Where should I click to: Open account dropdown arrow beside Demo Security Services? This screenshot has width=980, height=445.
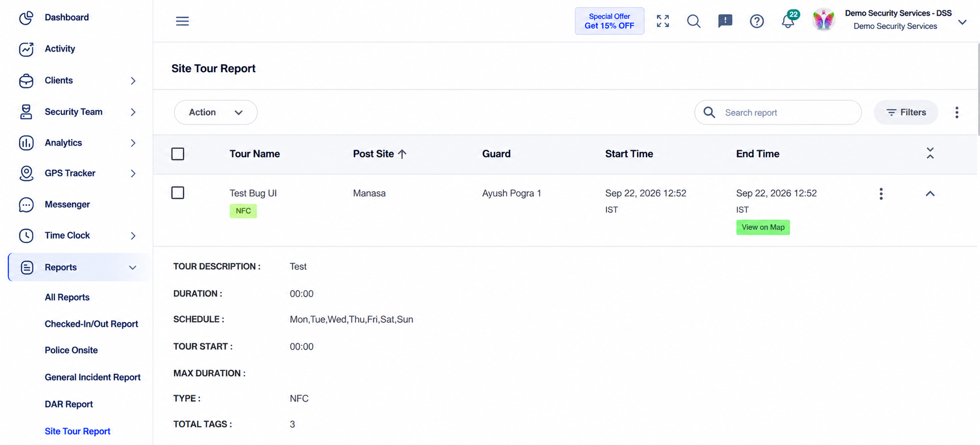tap(962, 22)
